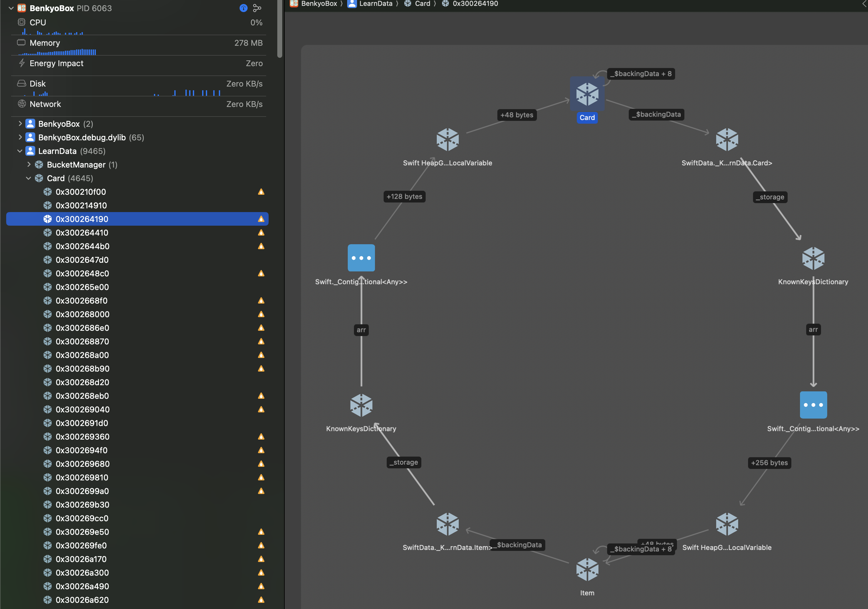Open 0x300264190 in the jump bar
This screenshot has width=868, height=609.
click(470, 4)
